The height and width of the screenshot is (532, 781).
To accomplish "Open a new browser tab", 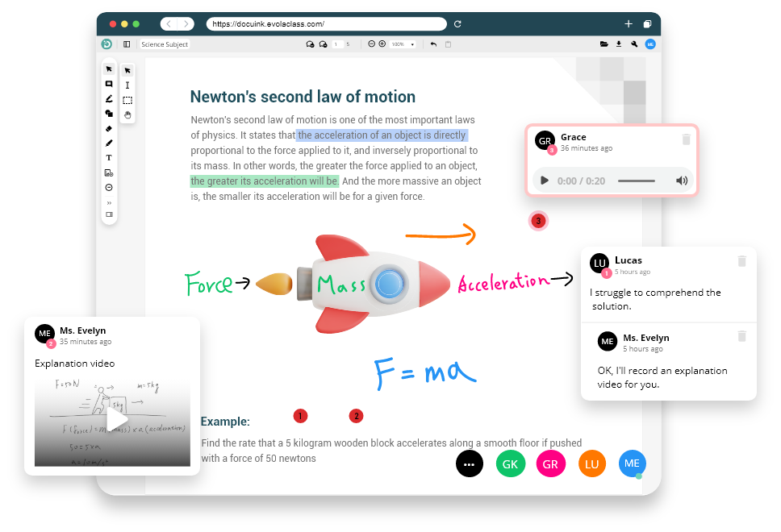I will pos(629,23).
